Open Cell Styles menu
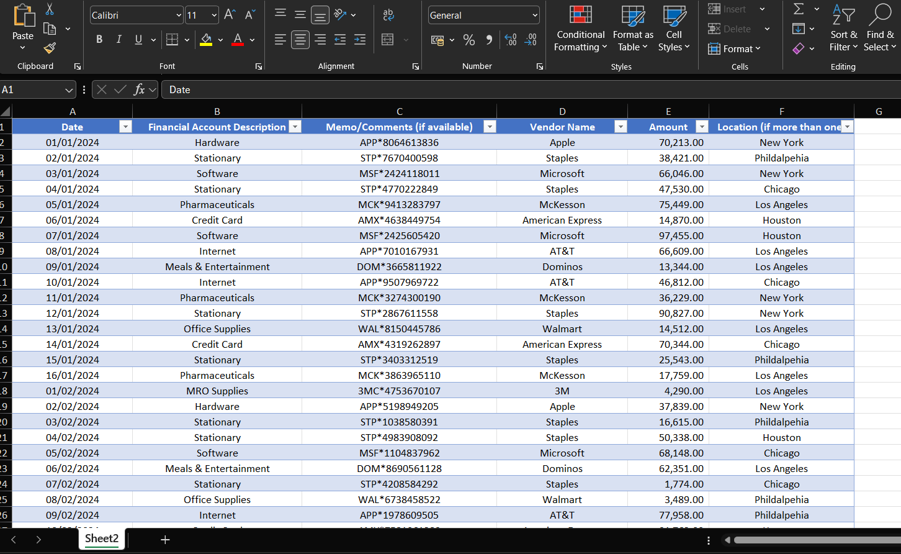This screenshot has width=901, height=554. point(674,29)
